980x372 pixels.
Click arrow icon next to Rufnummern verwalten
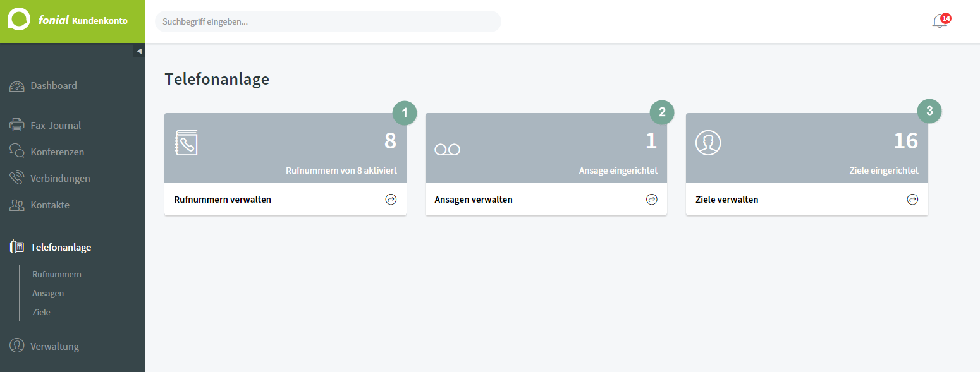click(391, 200)
